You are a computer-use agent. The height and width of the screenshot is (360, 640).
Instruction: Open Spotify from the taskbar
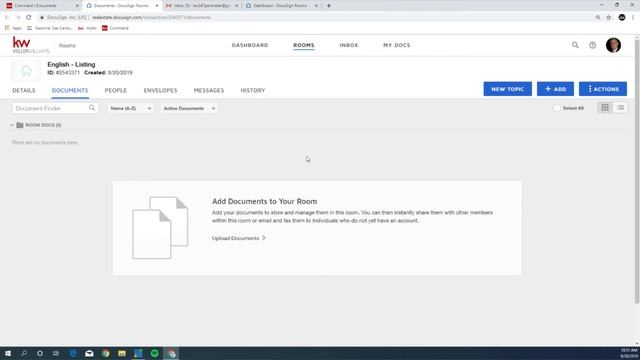click(155, 353)
